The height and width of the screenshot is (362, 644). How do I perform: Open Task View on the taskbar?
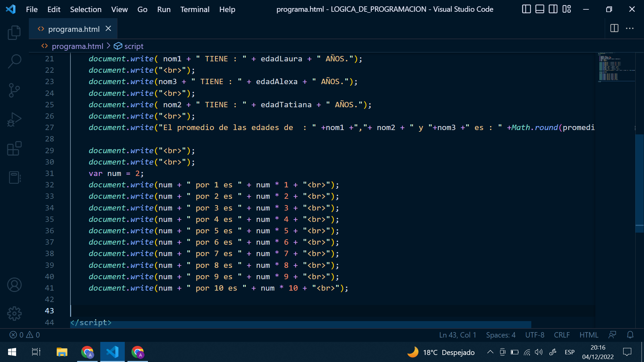pyautogui.click(x=36, y=352)
